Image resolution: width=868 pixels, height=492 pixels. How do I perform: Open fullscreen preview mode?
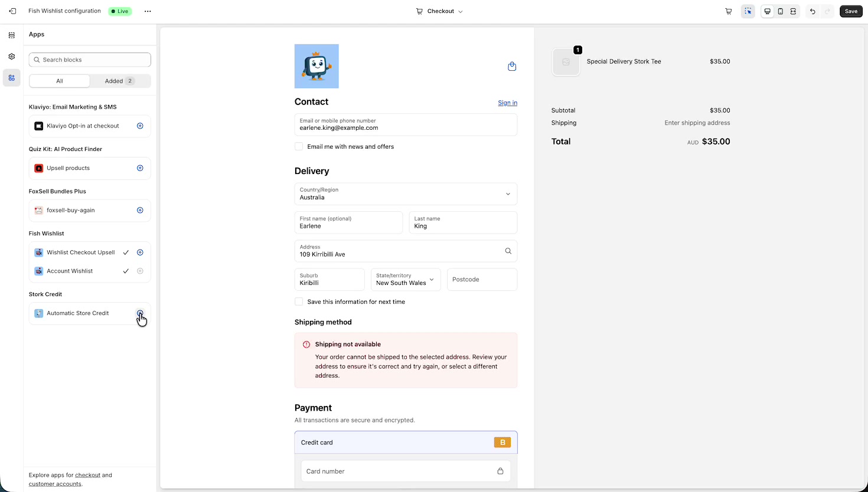pos(793,11)
